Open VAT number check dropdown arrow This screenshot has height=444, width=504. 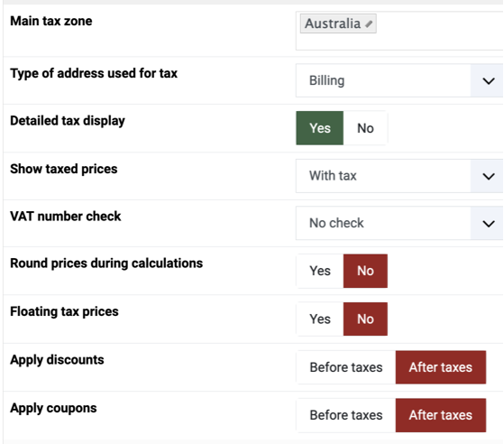[489, 223]
